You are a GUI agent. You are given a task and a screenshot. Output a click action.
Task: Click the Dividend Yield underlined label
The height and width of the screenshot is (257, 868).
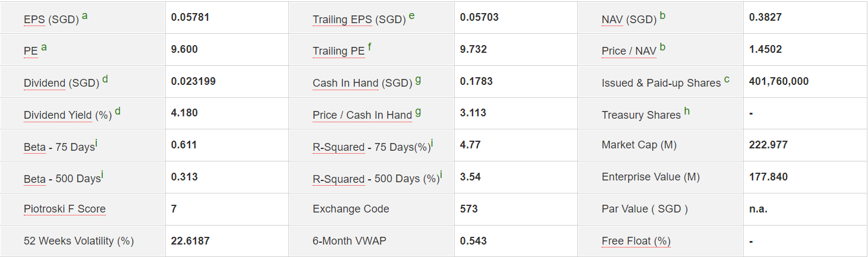click(x=58, y=115)
